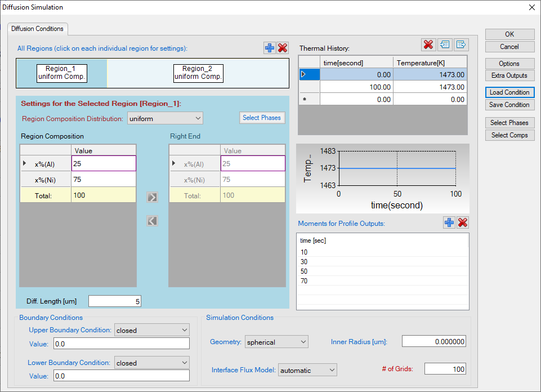The width and height of the screenshot is (541, 392).
Task: Click the Diff. Length input field
Action: click(x=115, y=301)
